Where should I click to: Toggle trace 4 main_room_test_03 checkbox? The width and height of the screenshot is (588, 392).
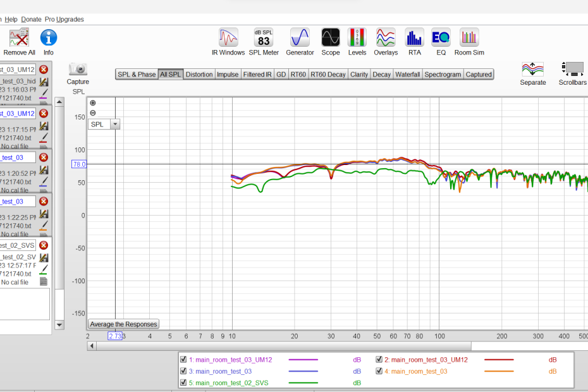(379, 371)
